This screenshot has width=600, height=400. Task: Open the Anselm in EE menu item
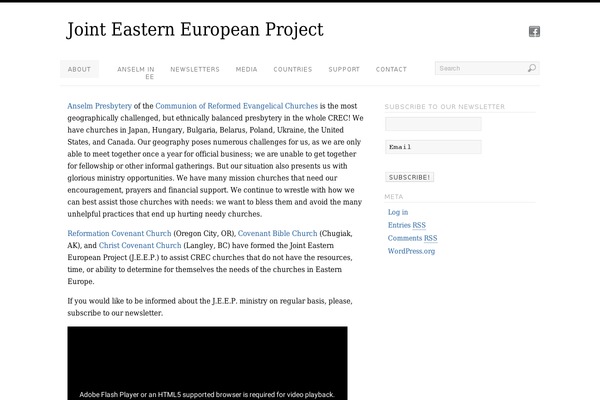(136, 73)
